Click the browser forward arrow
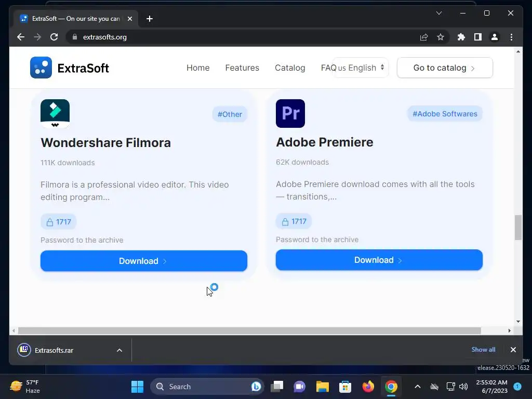 click(x=37, y=37)
